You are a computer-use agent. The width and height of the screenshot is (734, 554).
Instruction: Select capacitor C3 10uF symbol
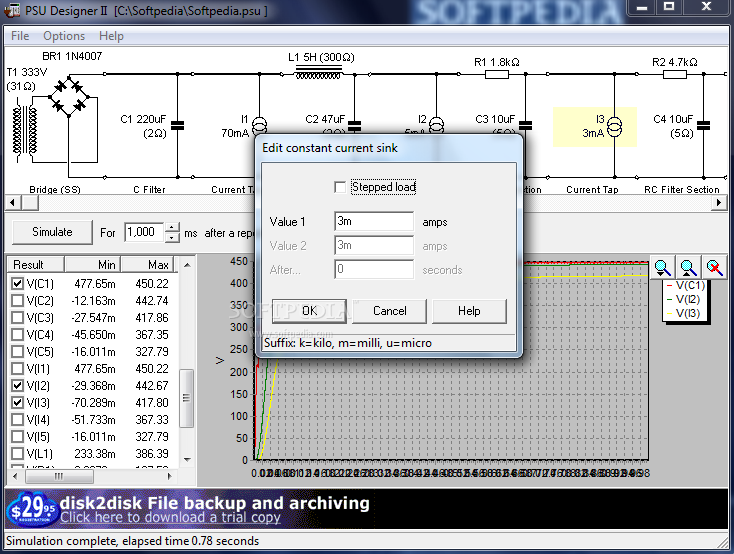click(525, 126)
